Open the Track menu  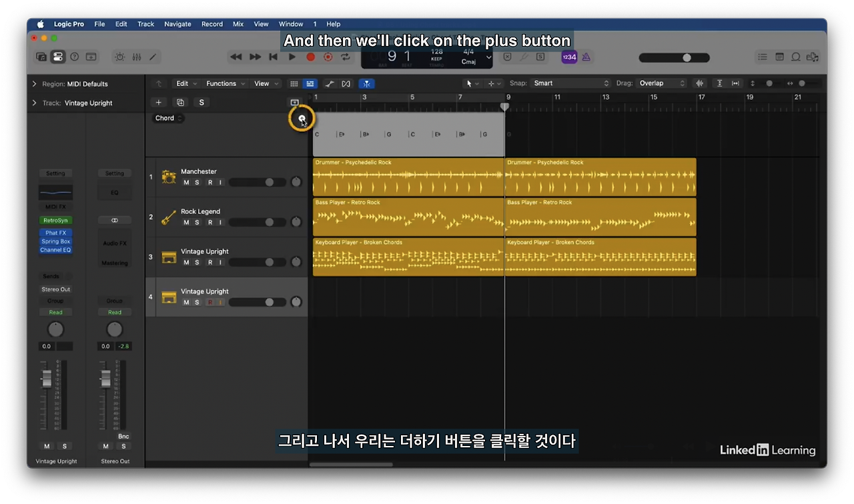coord(145,24)
